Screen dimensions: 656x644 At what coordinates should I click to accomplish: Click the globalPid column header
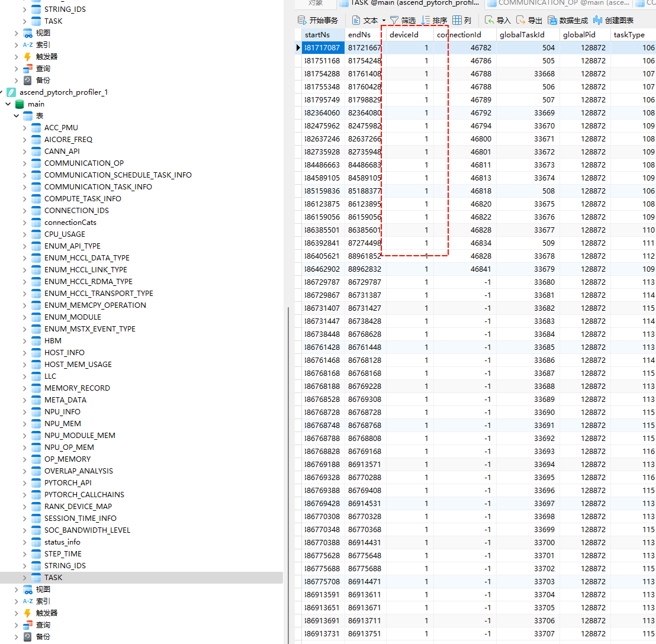(584, 35)
